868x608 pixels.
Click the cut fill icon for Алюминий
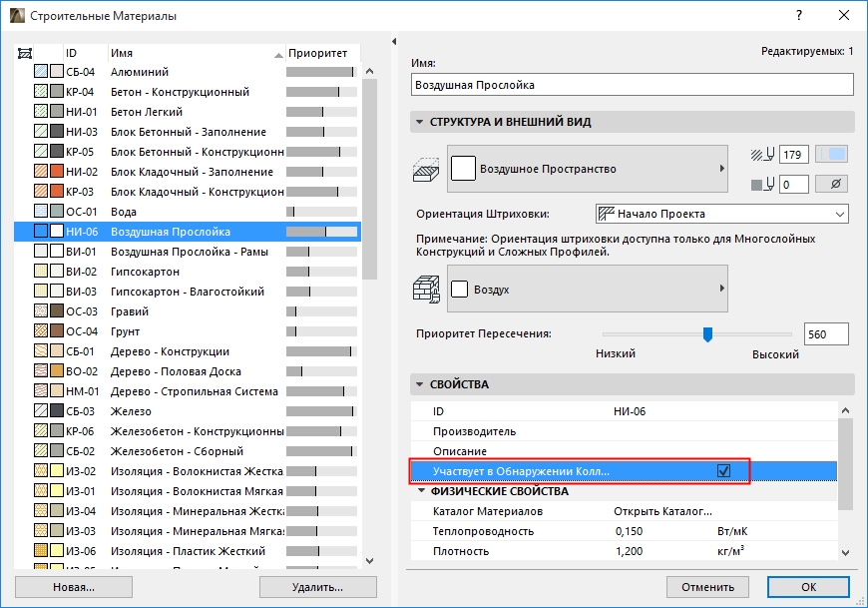coord(41,72)
